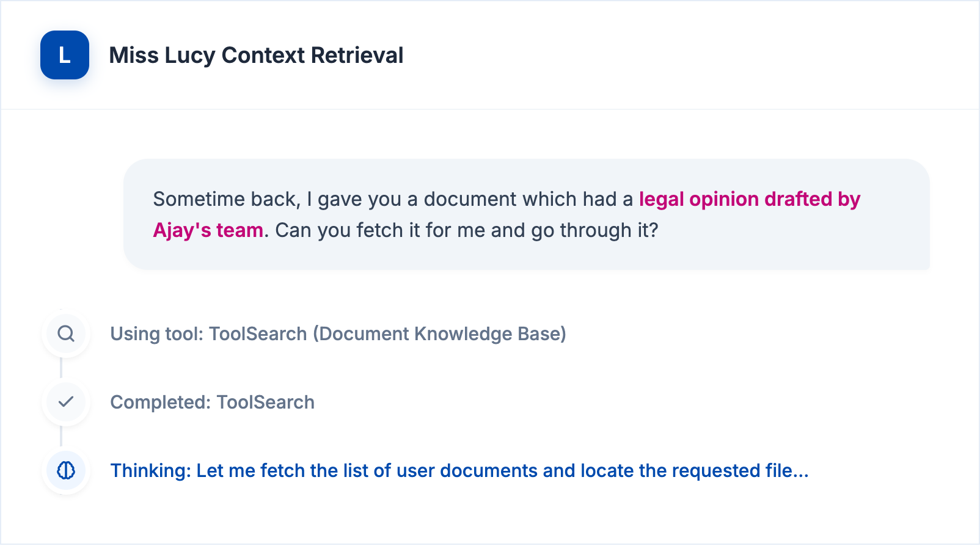
Task: Open the 'Using tool: ToolSearch' step label
Action: coord(338,333)
